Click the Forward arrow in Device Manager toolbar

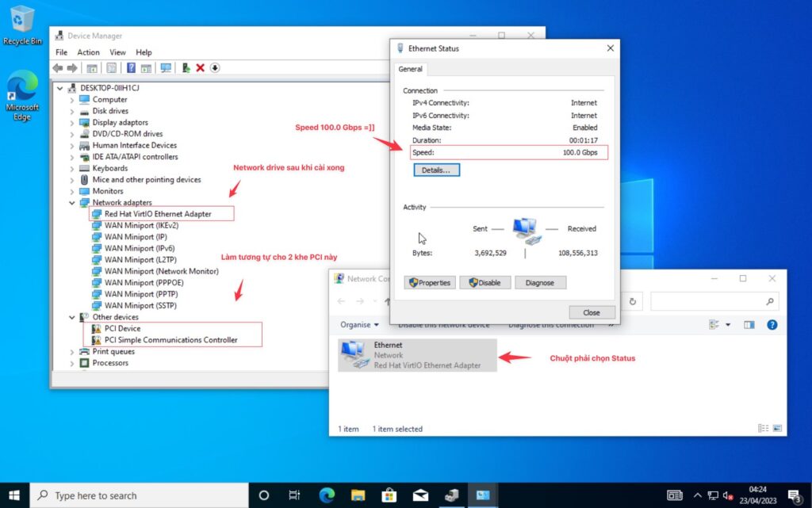[x=72, y=68]
